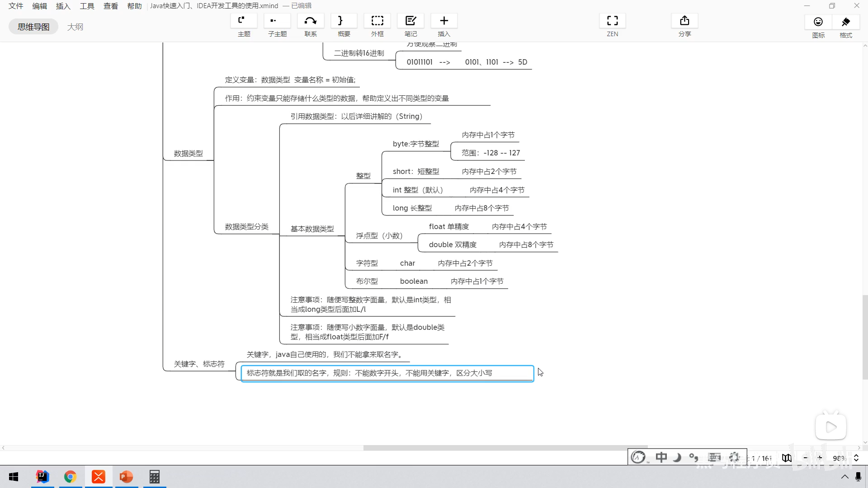
Task: Open the zoom percentage stepper
Action: (x=856, y=458)
